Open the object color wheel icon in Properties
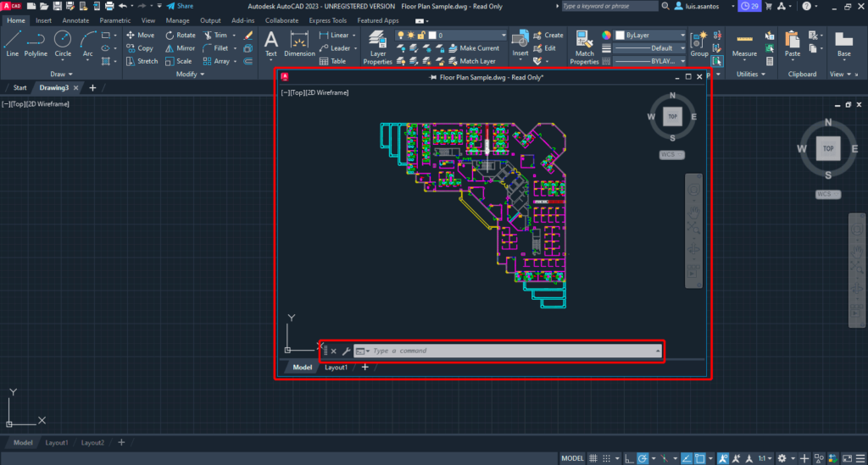 [x=607, y=35]
